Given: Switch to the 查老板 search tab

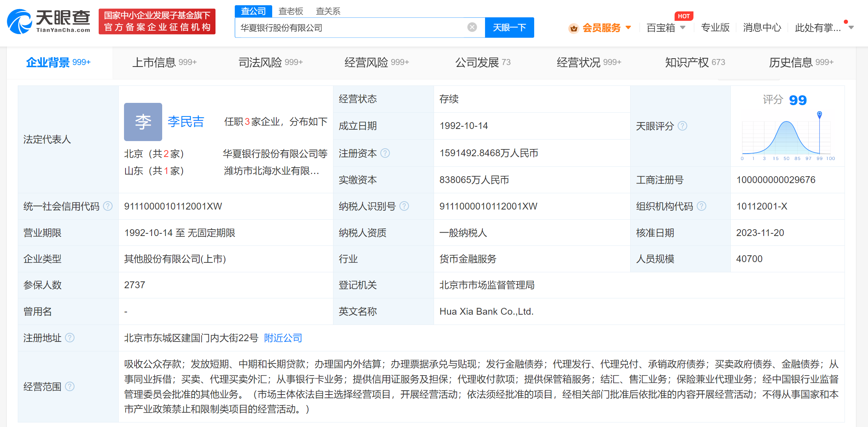Looking at the screenshot, I should point(290,11).
